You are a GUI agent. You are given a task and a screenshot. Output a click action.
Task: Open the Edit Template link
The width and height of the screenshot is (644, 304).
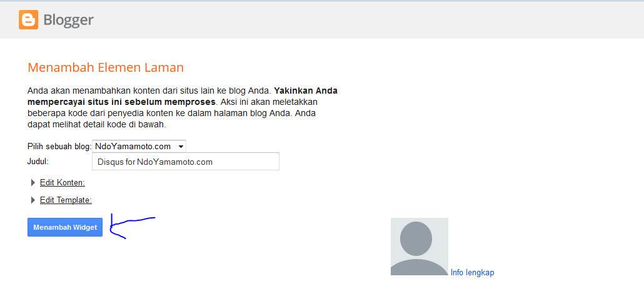pos(66,200)
